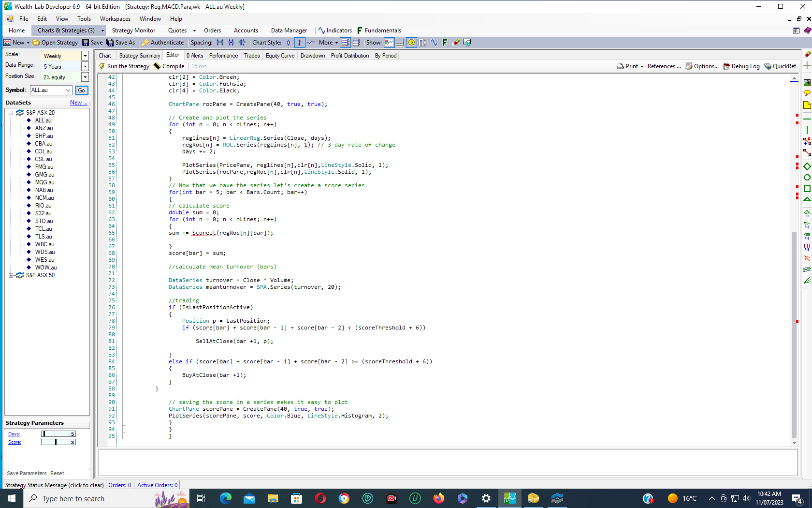Select line chart style
Image resolution: width=812 pixels, height=508 pixels.
(x=311, y=43)
